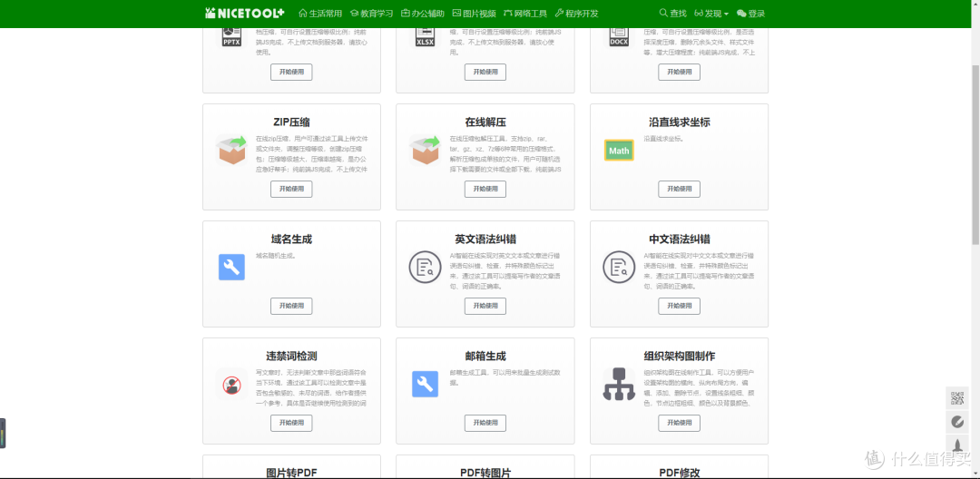Click the page vertical scrollbar thumb
The height and width of the screenshot is (479, 980).
tap(975, 155)
